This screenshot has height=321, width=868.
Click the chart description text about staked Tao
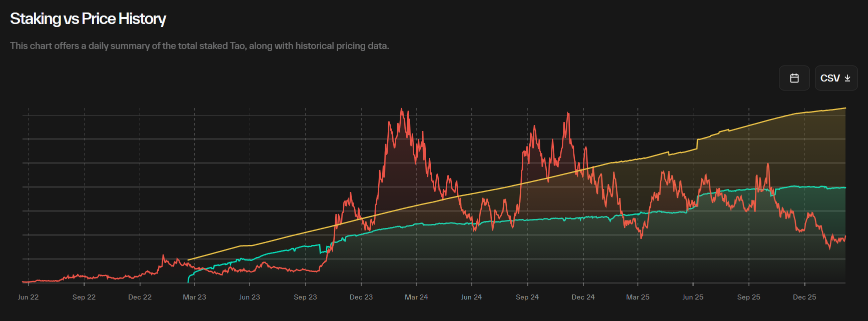199,46
